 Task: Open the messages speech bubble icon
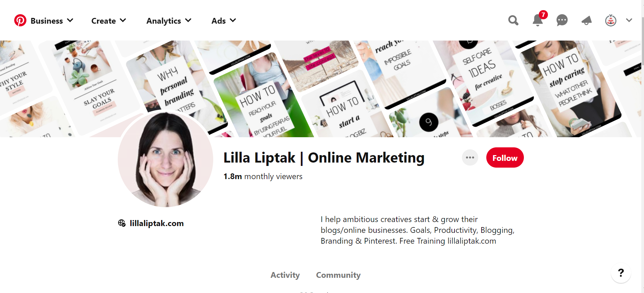point(562,21)
